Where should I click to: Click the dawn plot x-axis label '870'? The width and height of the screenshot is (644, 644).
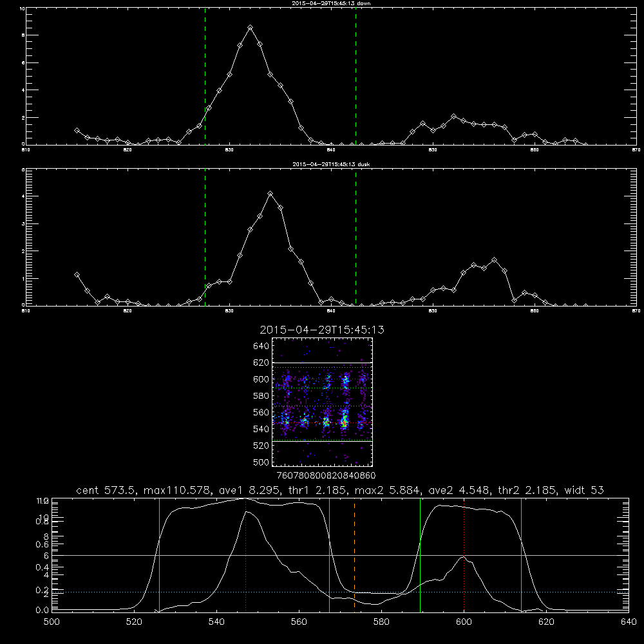[x=636, y=150]
